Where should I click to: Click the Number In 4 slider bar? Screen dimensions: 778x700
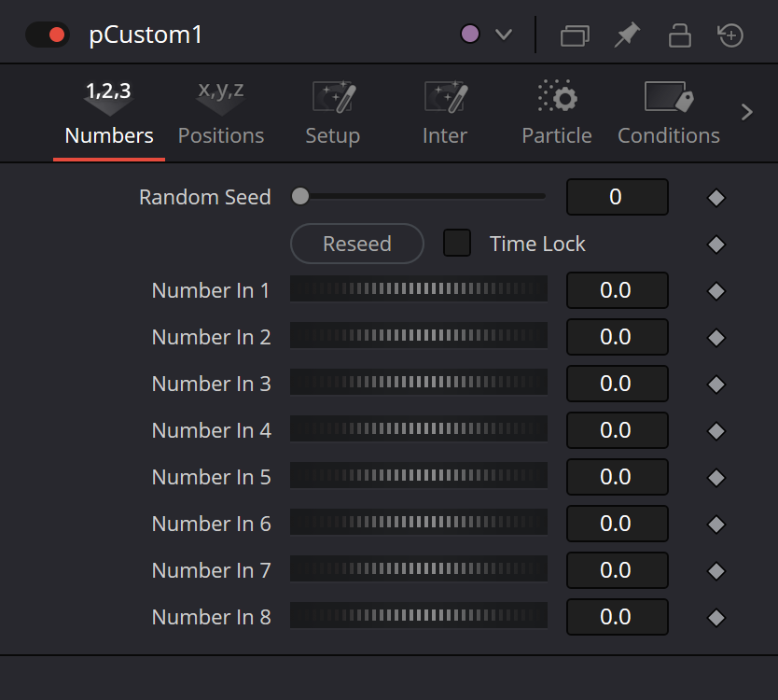tap(419, 429)
